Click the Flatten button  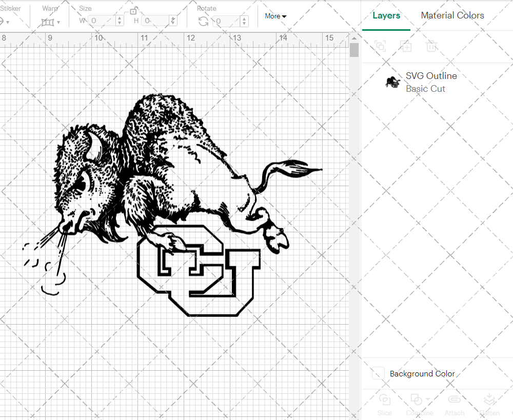point(489,405)
